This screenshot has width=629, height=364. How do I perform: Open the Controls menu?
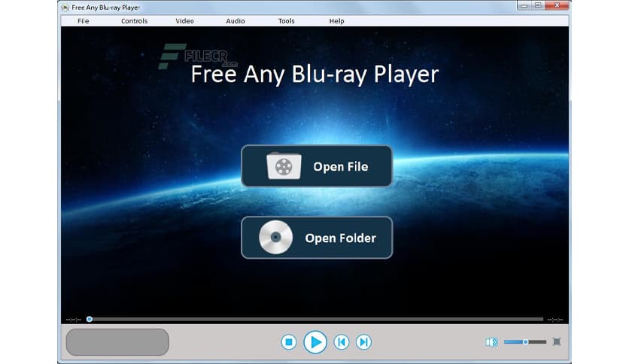point(134,21)
